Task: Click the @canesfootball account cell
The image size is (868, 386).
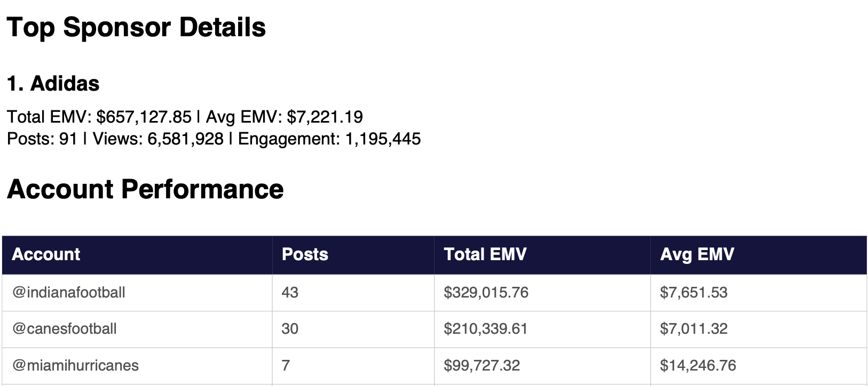Action: coord(65,328)
